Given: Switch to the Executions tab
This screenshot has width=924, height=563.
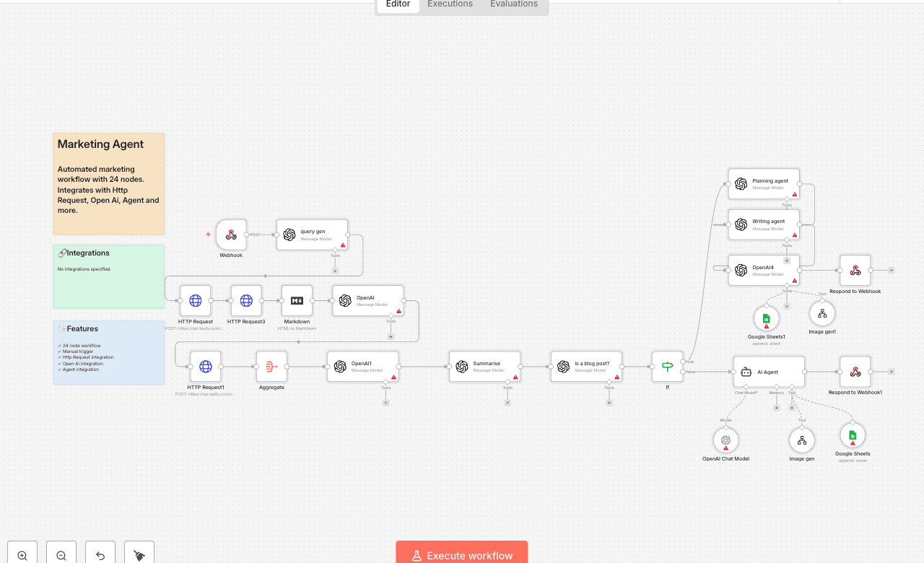Looking at the screenshot, I should (x=450, y=4).
